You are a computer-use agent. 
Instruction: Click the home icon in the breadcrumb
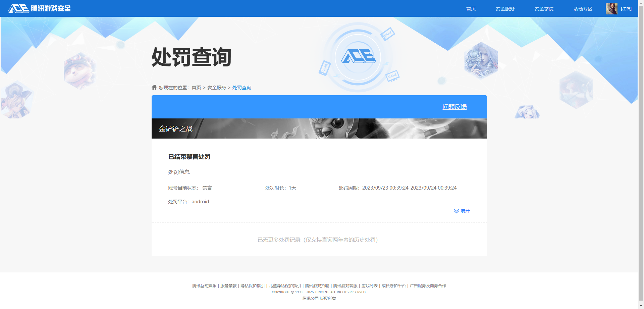pos(154,87)
